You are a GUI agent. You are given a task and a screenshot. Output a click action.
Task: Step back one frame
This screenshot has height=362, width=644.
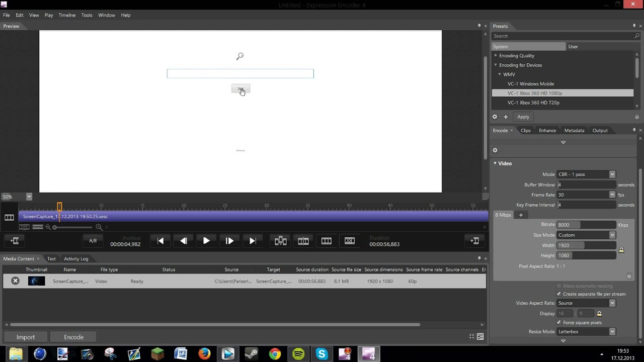184,241
